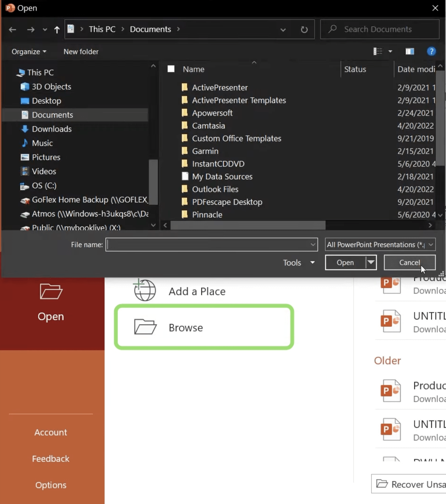Image resolution: width=446 pixels, height=504 pixels.
Task: Go back using the back arrow
Action: (13, 29)
